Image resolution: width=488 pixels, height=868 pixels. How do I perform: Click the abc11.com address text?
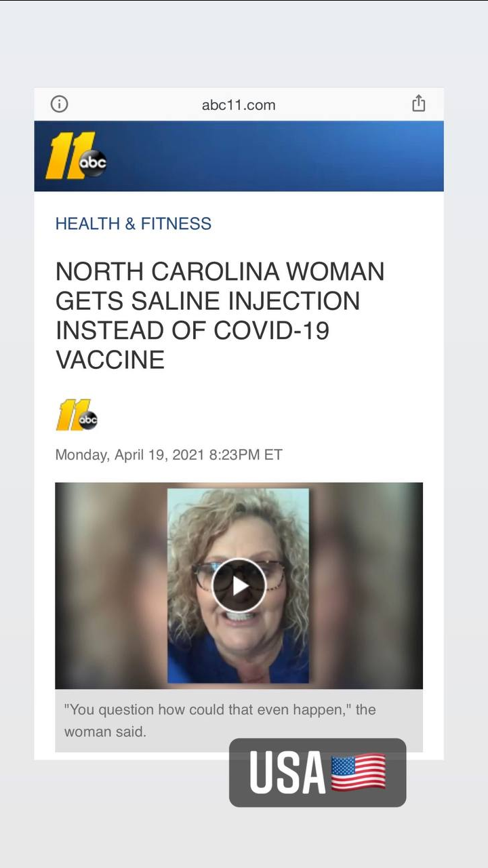point(239,104)
